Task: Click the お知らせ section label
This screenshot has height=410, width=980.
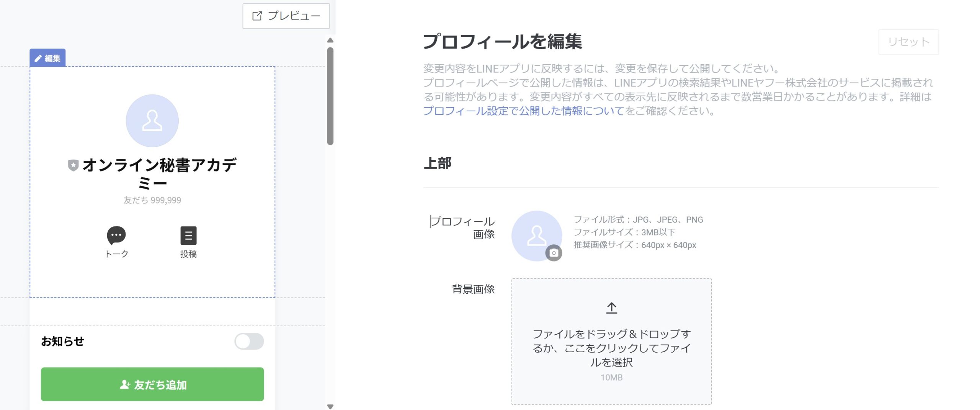Action: coord(62,341)
